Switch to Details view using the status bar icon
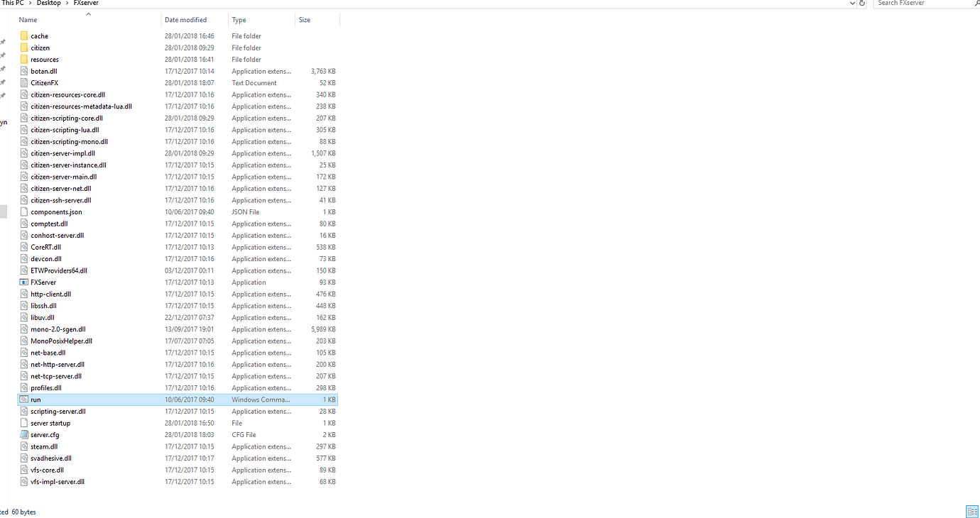This screenshot has height=518, width=980. click(972, 511)
